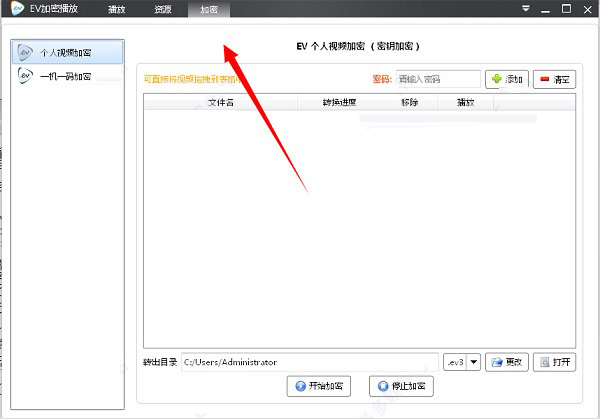600x419 pixels.
Task: Click the 密码: label
Action: pyautogui.click(x=382, y=79)
